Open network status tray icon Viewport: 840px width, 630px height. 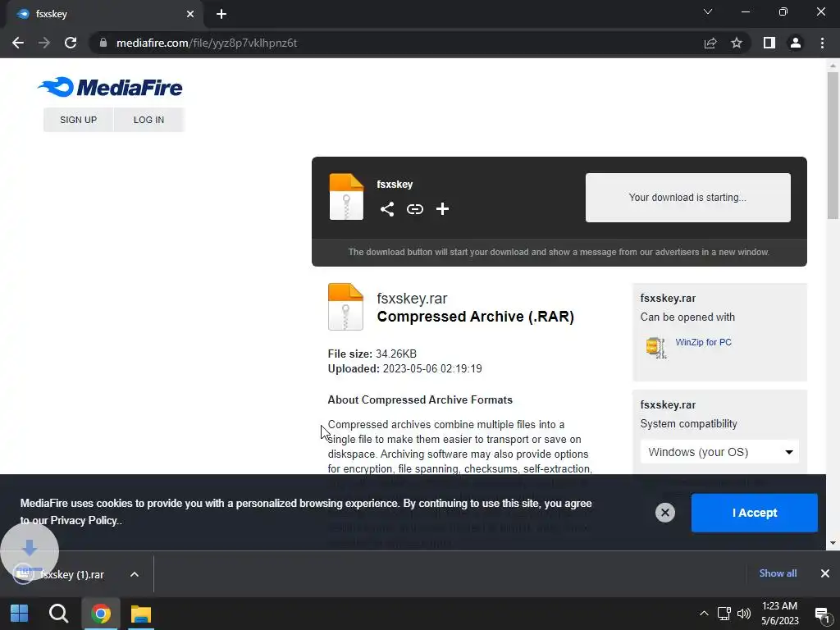click(x=724, y=614)
